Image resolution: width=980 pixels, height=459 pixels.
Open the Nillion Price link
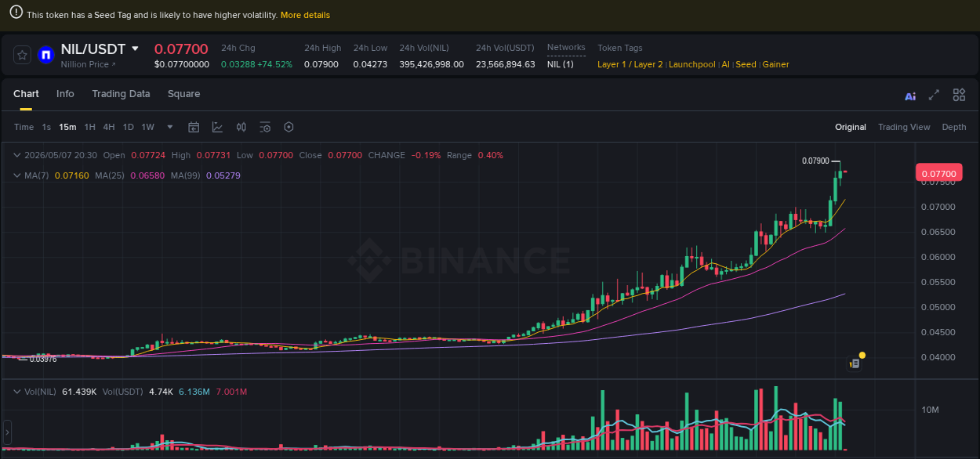88,64
